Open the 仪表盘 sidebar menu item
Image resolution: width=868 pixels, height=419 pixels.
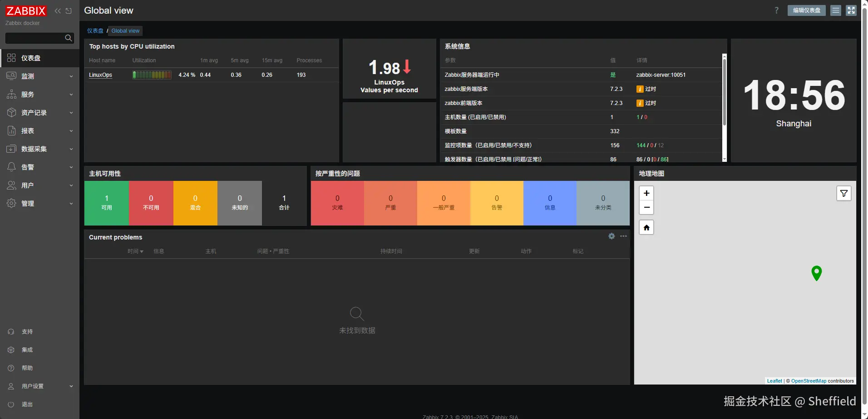[39, 58]
